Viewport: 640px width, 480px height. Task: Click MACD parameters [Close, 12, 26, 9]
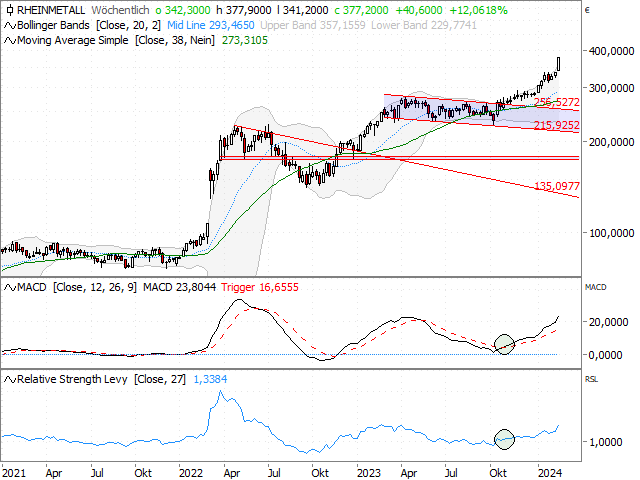pos(95,287)
